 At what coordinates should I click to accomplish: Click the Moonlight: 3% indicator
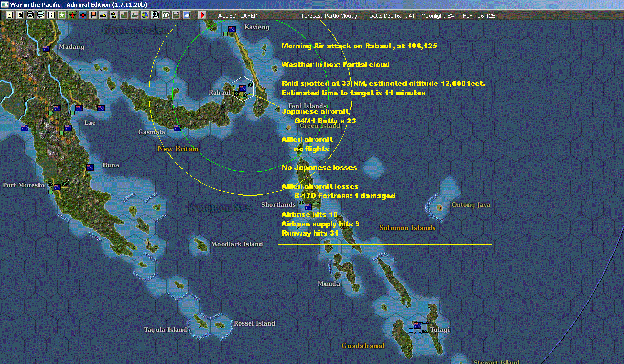coord(438,16)
